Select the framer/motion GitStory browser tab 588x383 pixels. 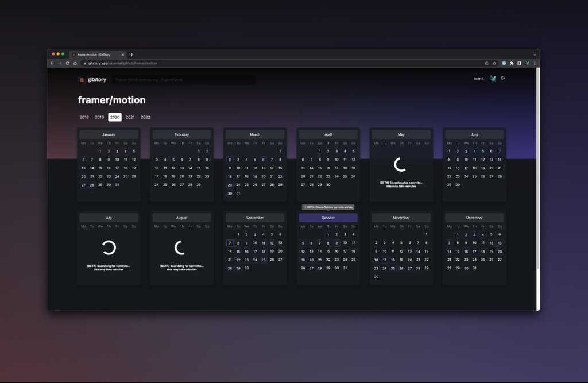(x=98, y=55)
